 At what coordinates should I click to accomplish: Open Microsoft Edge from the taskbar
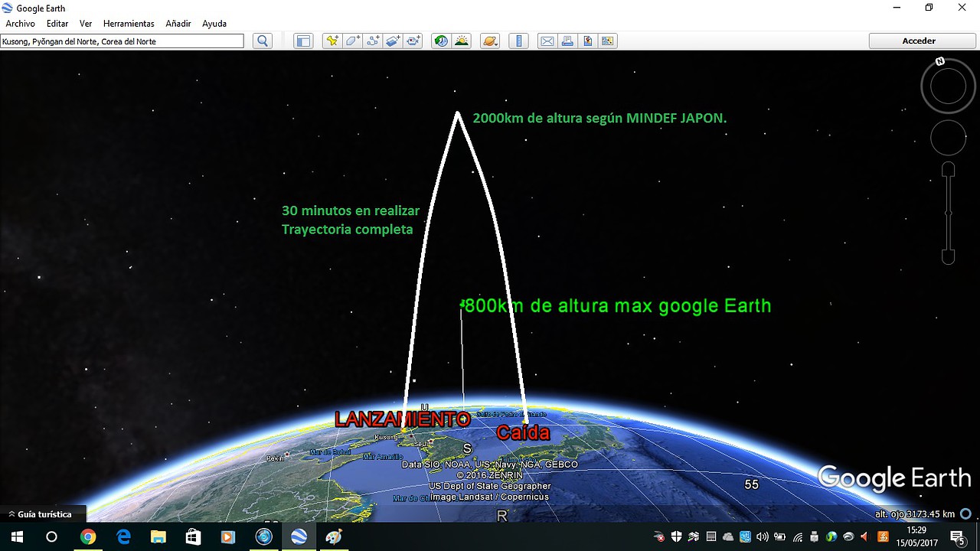click(x=123, y=537)
